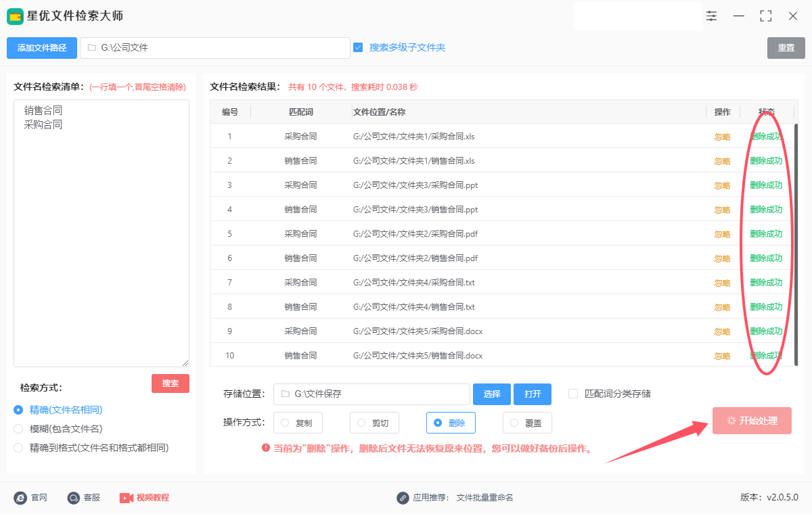Select file path 文件夹5/采购合同.docx
812x514 pixels.
point(418,331)
